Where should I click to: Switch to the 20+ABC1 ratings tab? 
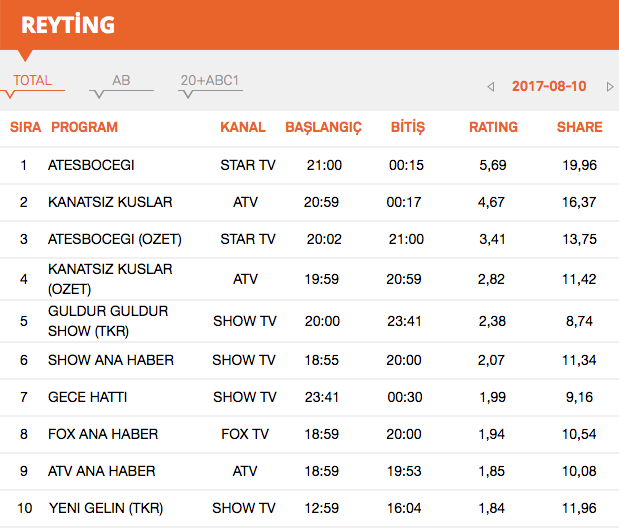point(210,81)
